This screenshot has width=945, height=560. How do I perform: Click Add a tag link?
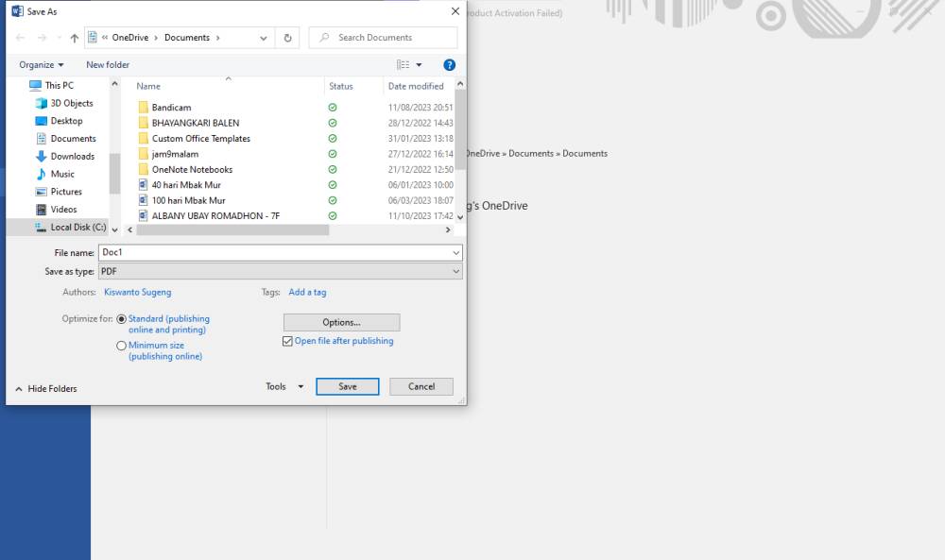[307, 292]
